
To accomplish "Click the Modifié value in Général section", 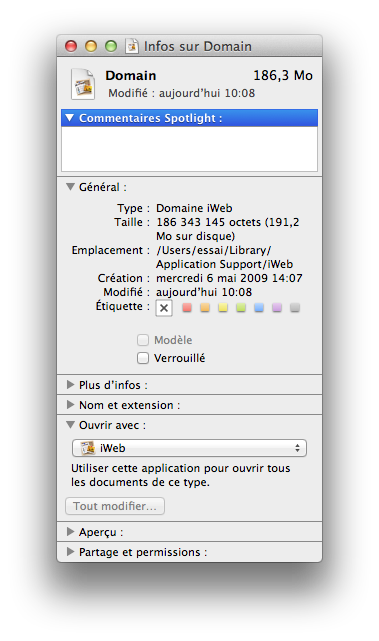I will click(204, 292).
